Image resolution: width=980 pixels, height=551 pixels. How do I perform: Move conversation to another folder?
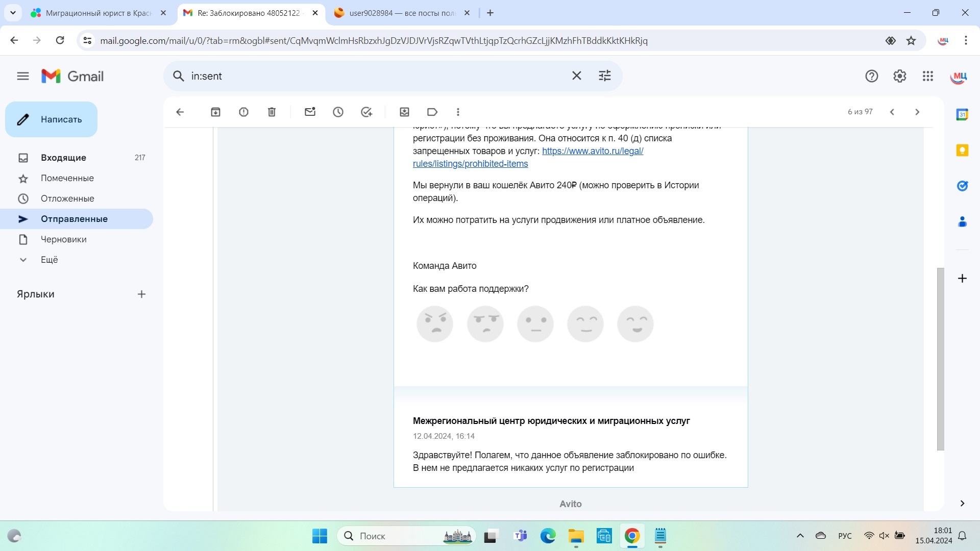404,112
